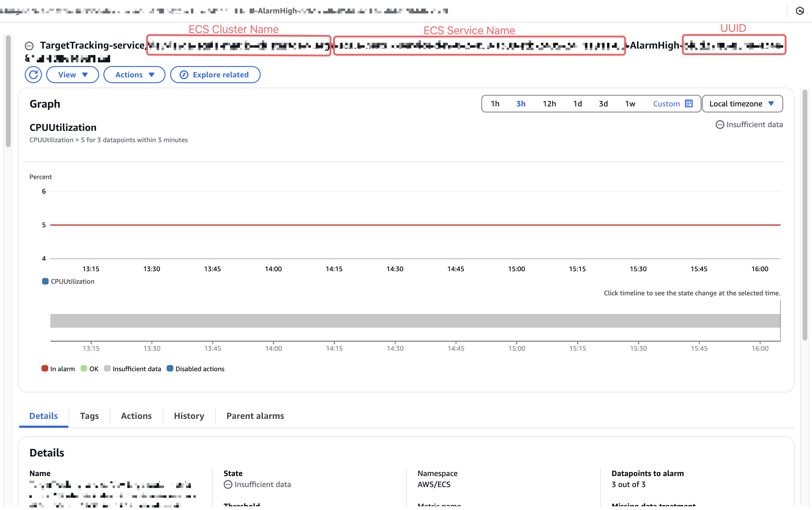The width and height of the screenshot is (812, 510).
Task: Open the Parent alarms tab
Action: point(255,416)
